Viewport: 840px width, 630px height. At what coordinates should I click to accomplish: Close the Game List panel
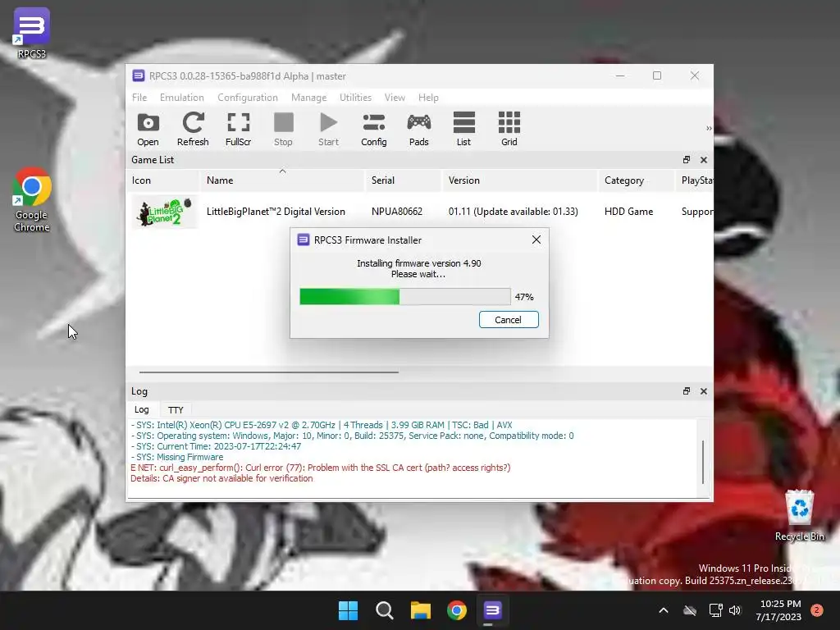(x=704, y=160)
